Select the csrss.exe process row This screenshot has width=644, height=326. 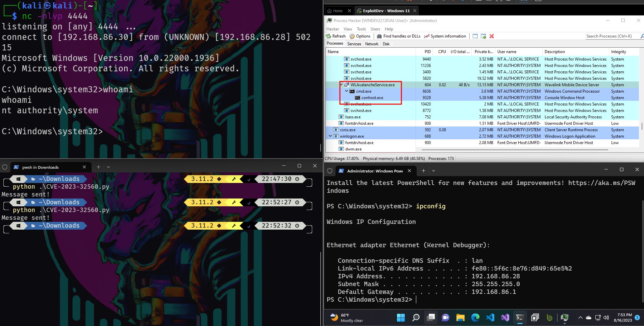tap(482, 130)
